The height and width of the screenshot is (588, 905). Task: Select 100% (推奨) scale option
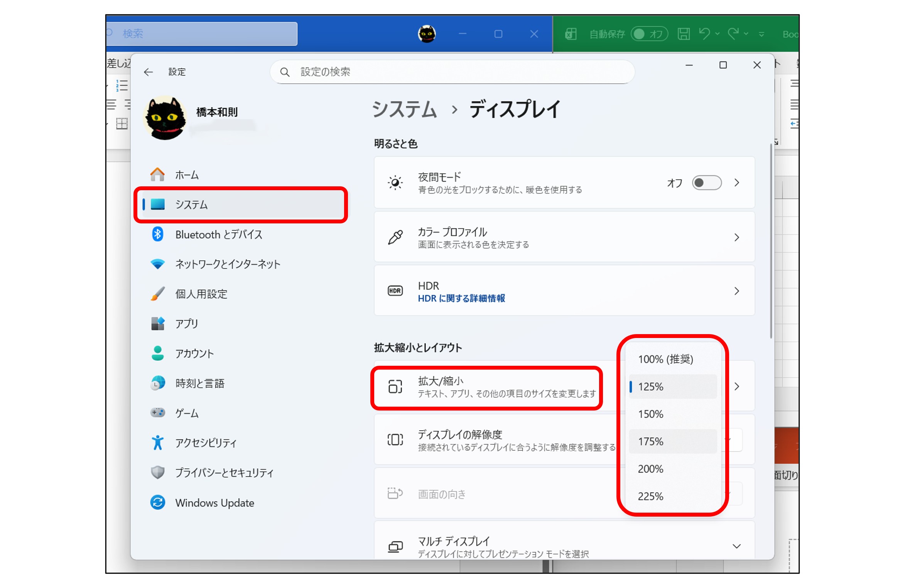click(665, 360)
